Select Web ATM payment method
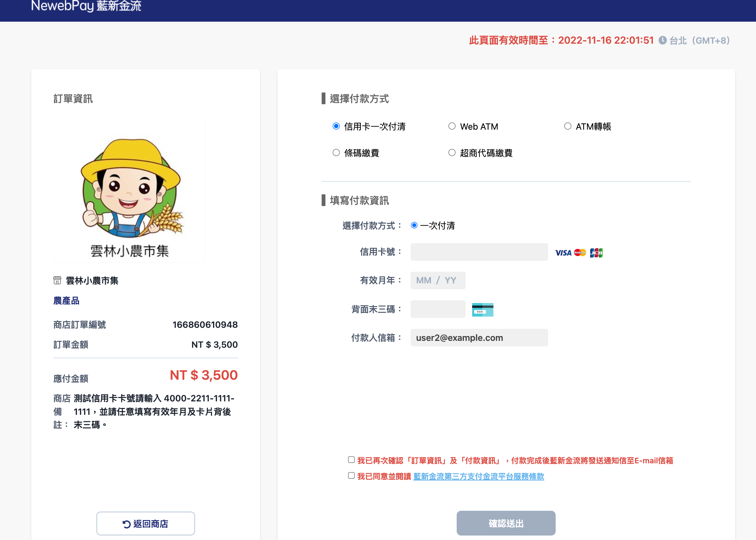Viewport: 756px width, 540px height. click(452, 126)
